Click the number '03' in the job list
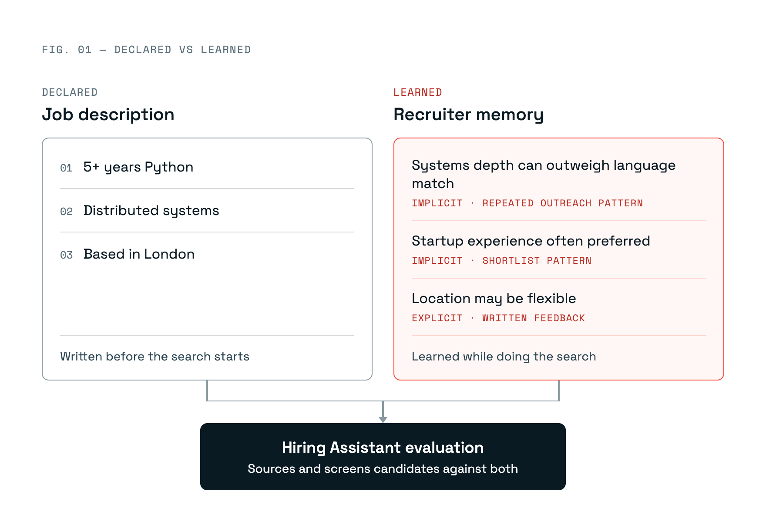Viewport: 766px width, 532px height. (66, 255)
